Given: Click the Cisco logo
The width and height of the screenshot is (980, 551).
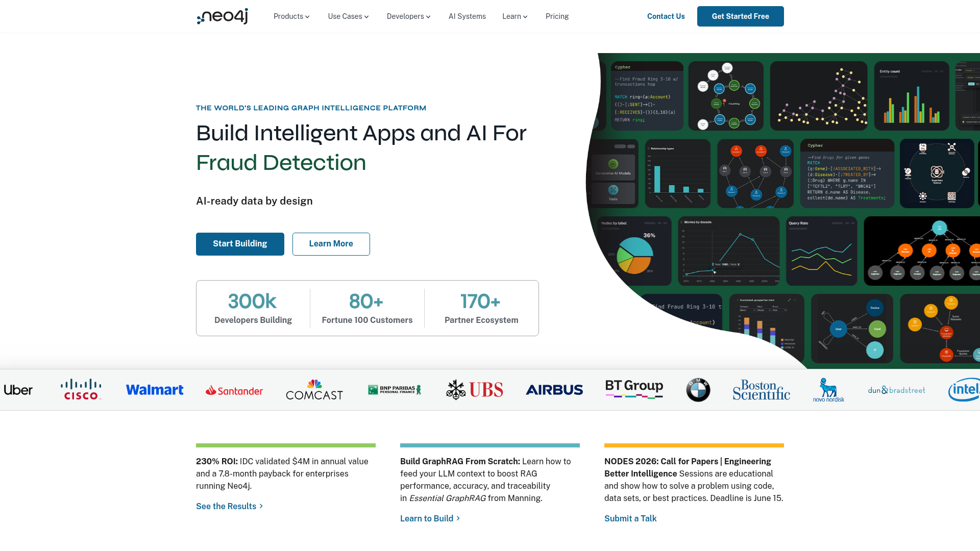Looking at the screenshot, I should point(81,389).
